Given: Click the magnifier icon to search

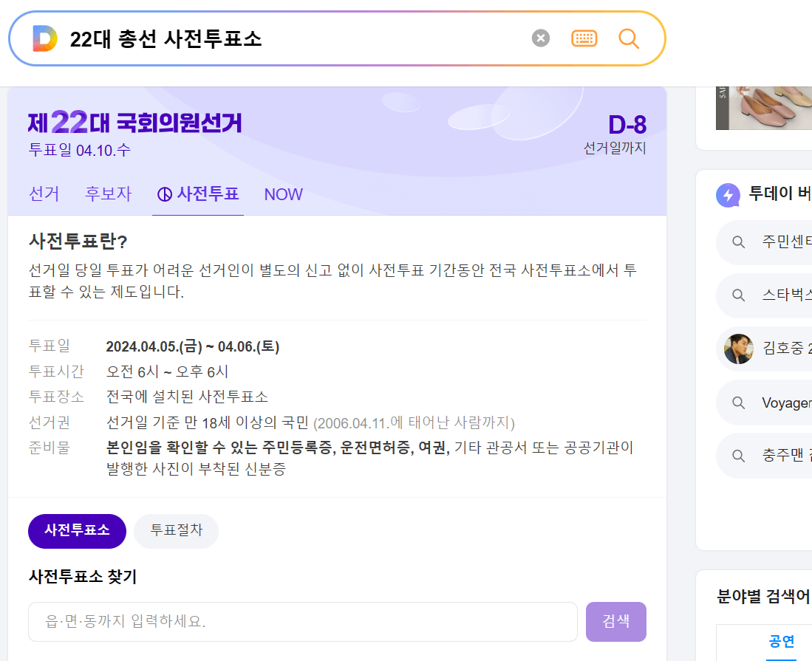Looking at the screenshot, I should click(x=629, y=38).
